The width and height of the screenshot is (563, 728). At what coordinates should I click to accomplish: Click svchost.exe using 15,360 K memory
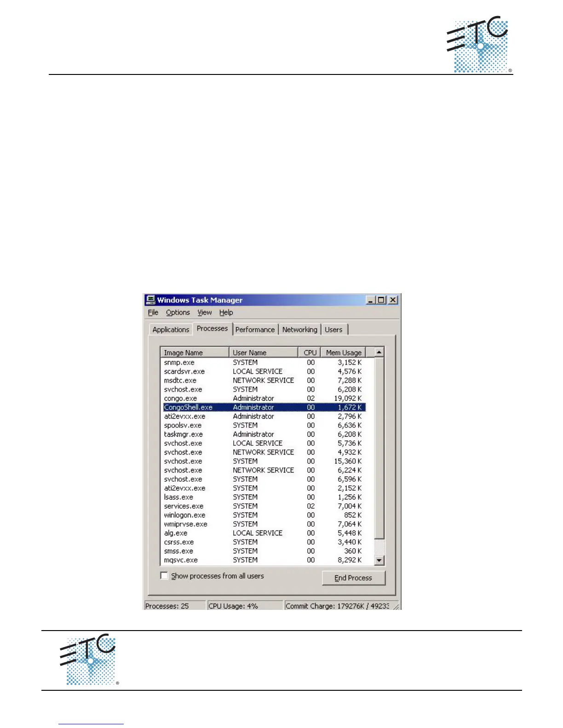[263, 461]
